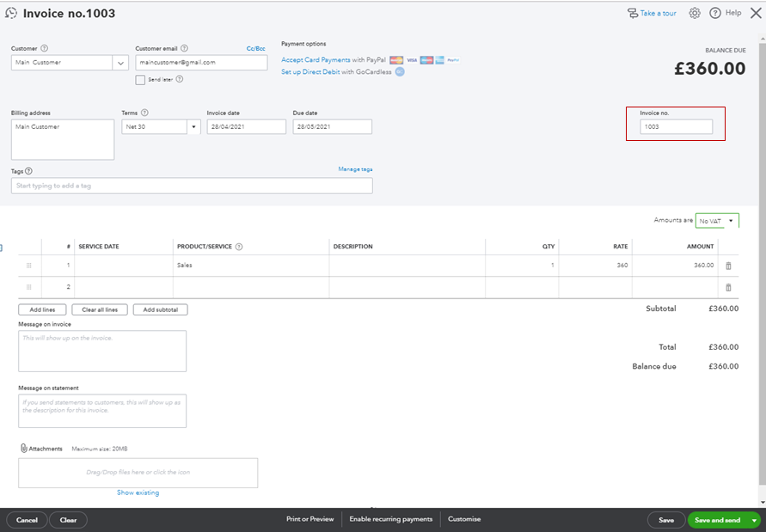Click the Save and send button

[x=717, y=520]
